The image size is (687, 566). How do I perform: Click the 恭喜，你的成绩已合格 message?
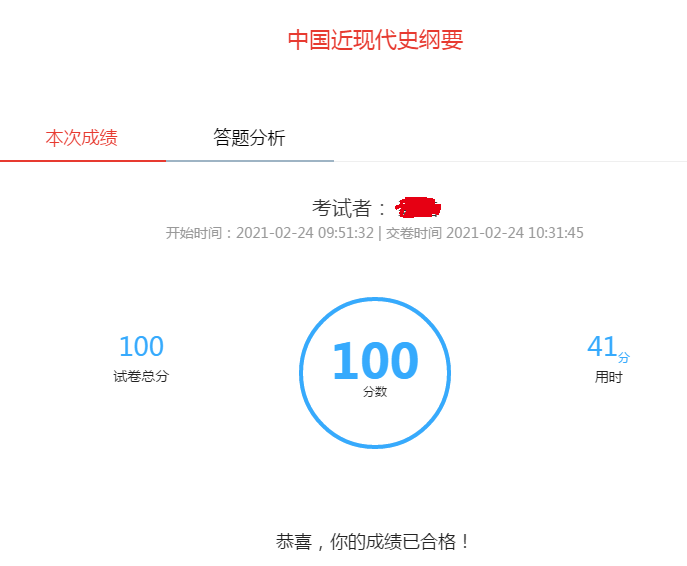[373, 542]
